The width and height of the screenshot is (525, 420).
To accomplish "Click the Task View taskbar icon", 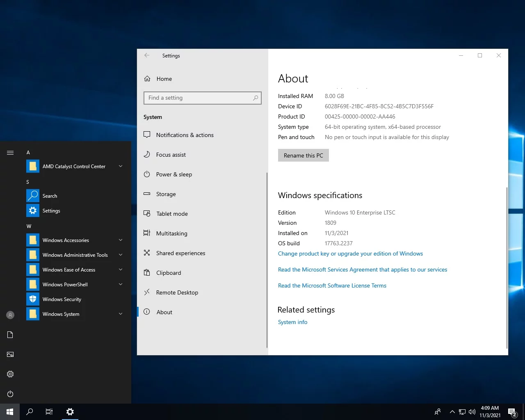I will (x=49, y=412).
